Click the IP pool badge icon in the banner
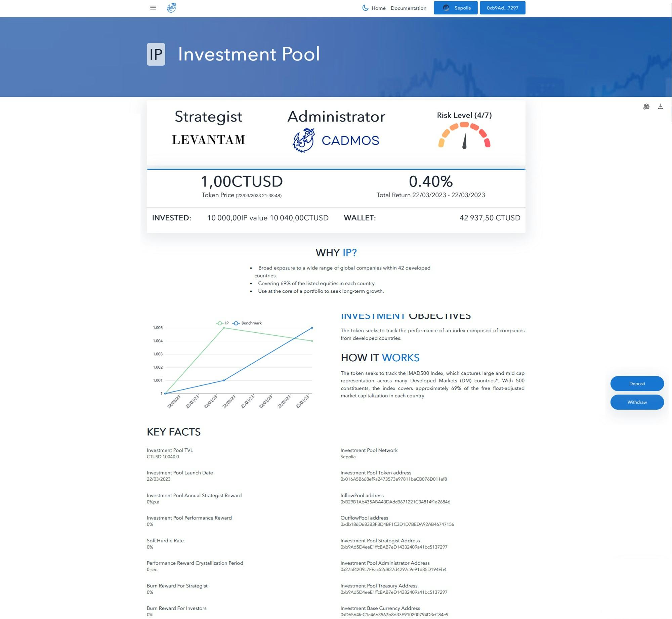 pos(156,53)
